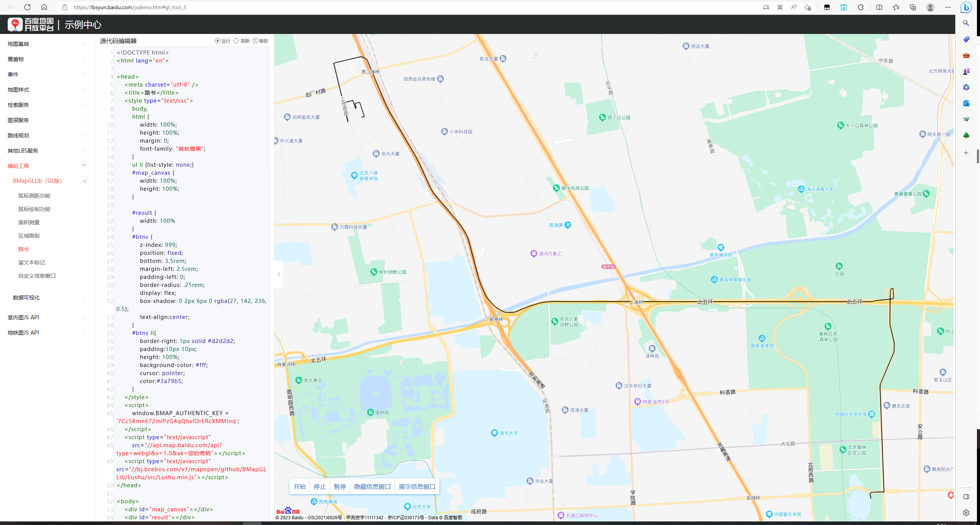
Task: Open 帮助 in the code editor
Action: pyautogui.click(x=261, y=41)
